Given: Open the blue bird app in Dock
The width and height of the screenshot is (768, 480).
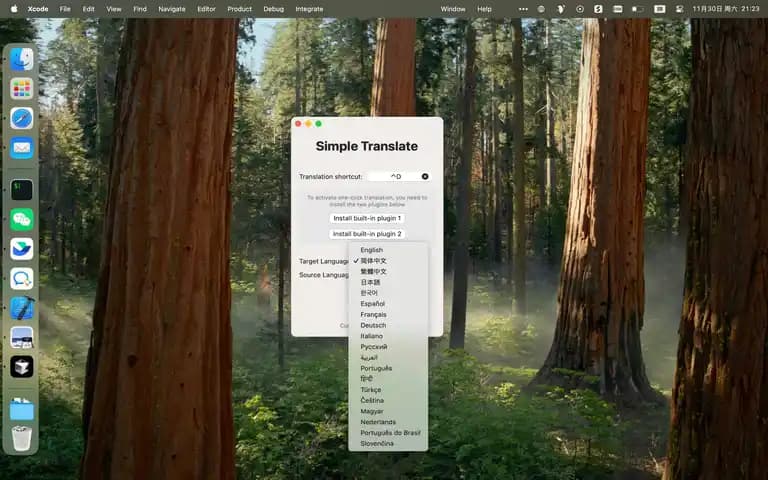Looking at the screenshot, I should click(x=22, y=249).
